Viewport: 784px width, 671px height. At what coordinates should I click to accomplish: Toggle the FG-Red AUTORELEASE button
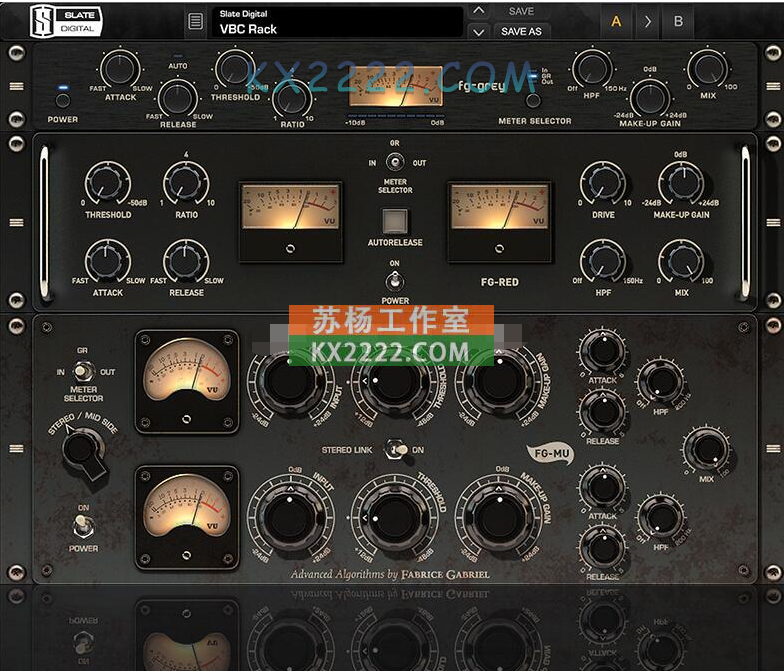click(x=395, y=221)
